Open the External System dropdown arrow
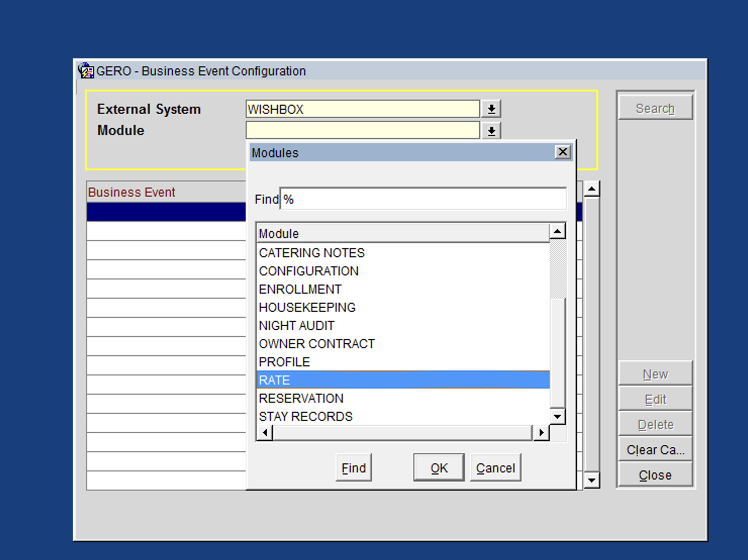The width and height of the screenshot is (748, 560). pos(491,109)
